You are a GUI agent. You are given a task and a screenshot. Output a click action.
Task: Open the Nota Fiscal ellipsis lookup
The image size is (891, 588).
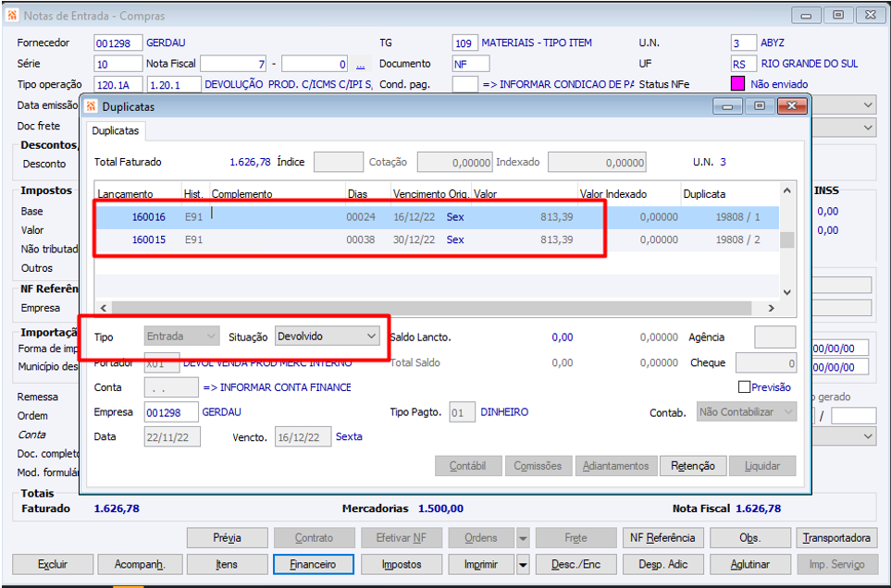click(360, 65)
